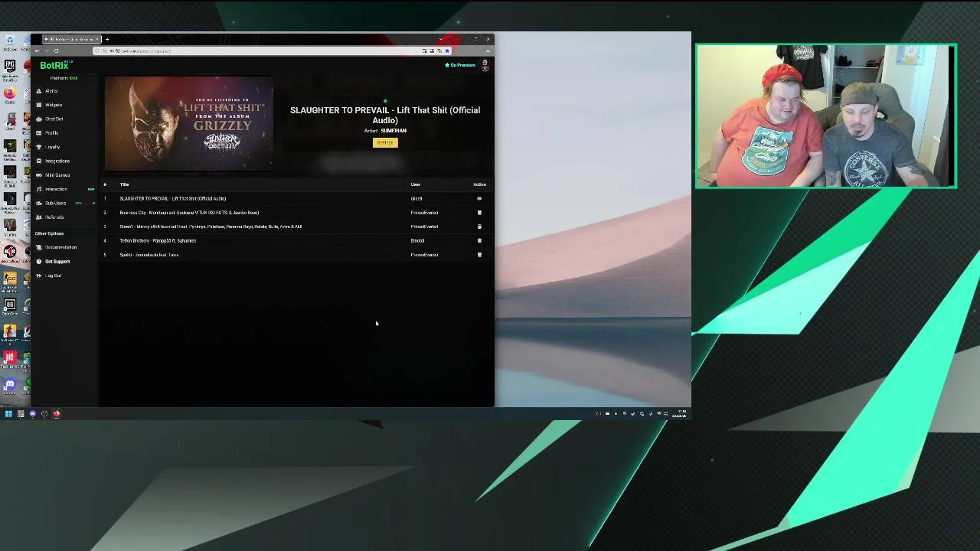Image resolution: width=980 pixels, height=551 pixels.
Task: Select the Teflon Brothers row title
Action: coord(158,240)
